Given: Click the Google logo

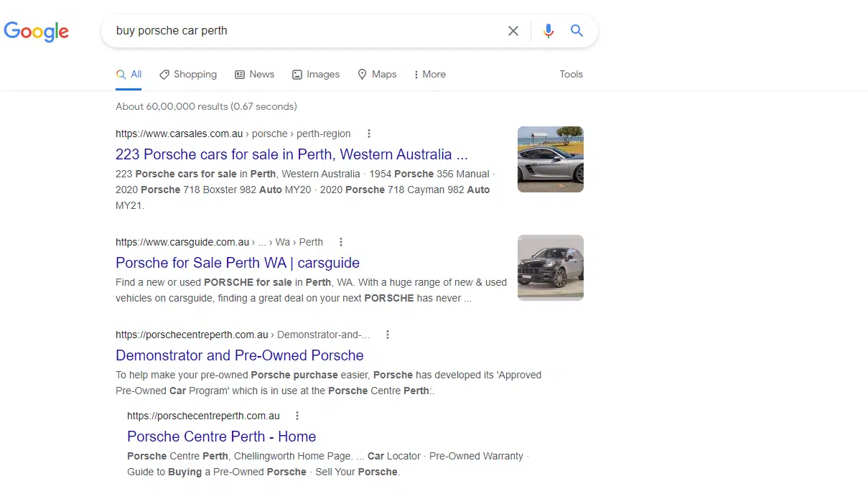Looking at the screenshot, I should click(x=37, y=32).
